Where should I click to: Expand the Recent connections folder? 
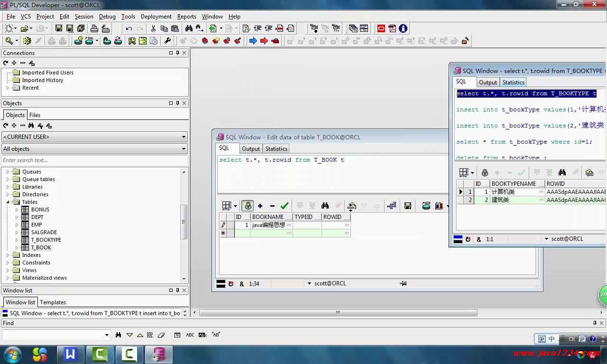8,88
